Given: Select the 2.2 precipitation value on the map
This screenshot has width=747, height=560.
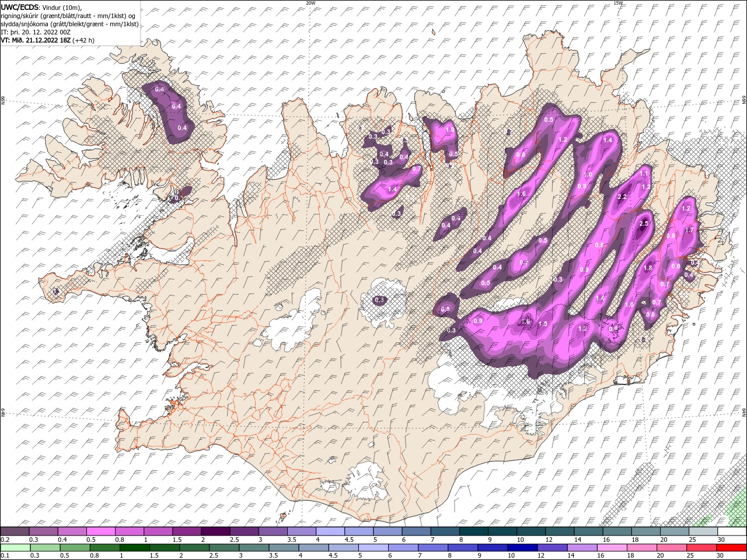Looking at the screenshot, I should click(622, 197).
